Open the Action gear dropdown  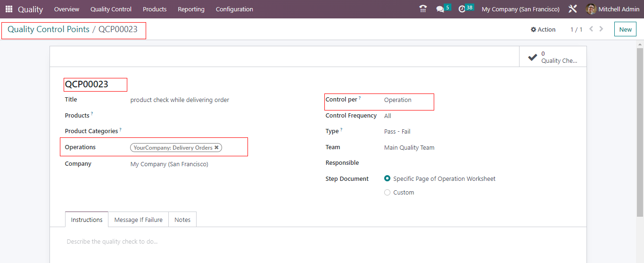[543, 29]
